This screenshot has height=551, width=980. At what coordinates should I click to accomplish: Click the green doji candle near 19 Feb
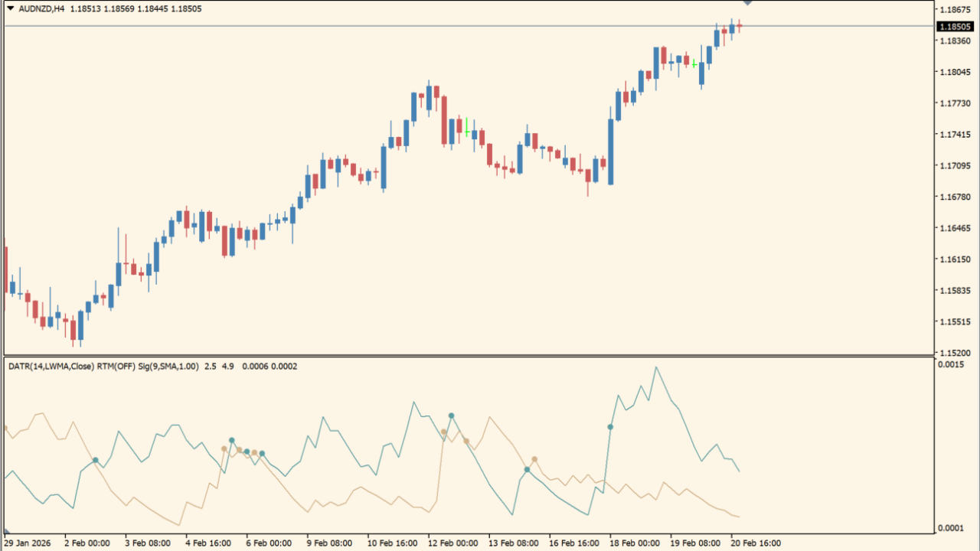(x=694, y=64)
